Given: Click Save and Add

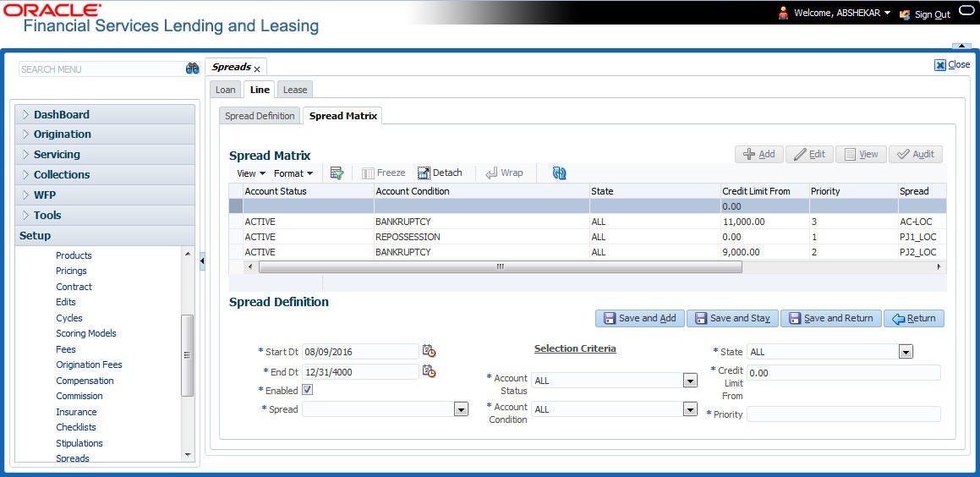Looking at the screenshot, I should [x=640, y=318].
